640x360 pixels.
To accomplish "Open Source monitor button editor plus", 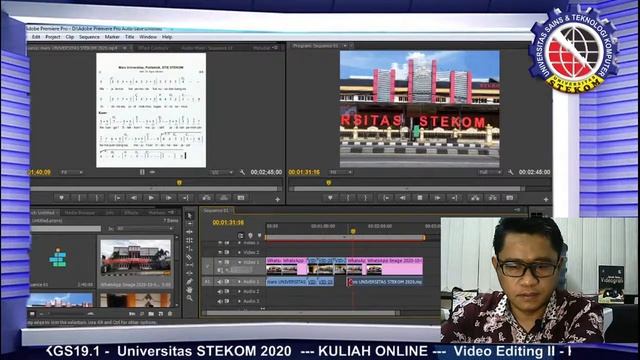I will [278, 200].
